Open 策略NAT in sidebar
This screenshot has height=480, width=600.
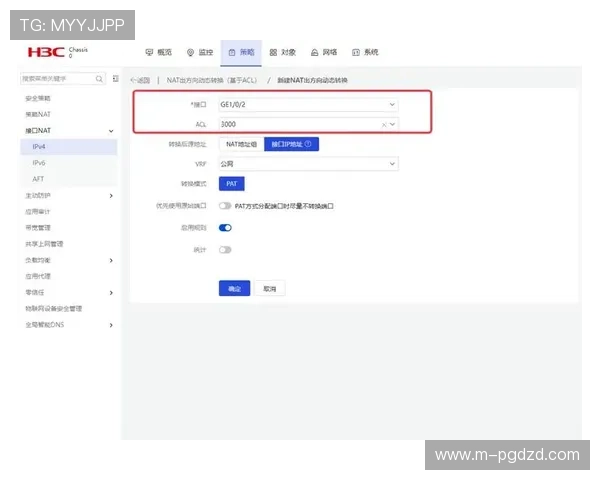point(38,114)
